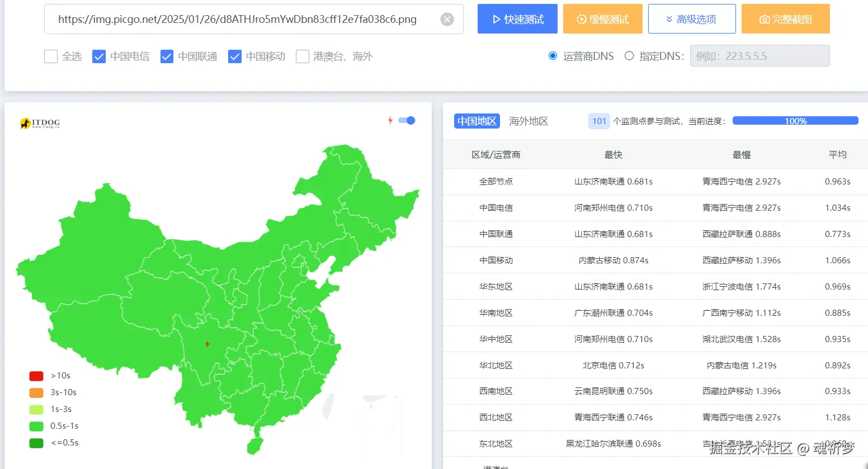
Task: Uncheck the 中国移动 checkbox
Action: click(235, 56)
